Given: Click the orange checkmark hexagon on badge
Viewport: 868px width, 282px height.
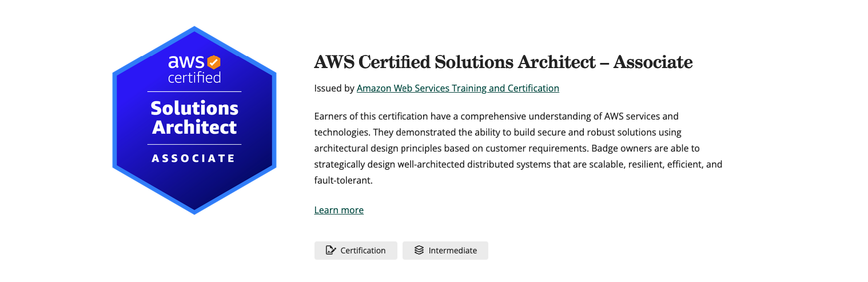Looking at the screenshot, I should point(214,61).
